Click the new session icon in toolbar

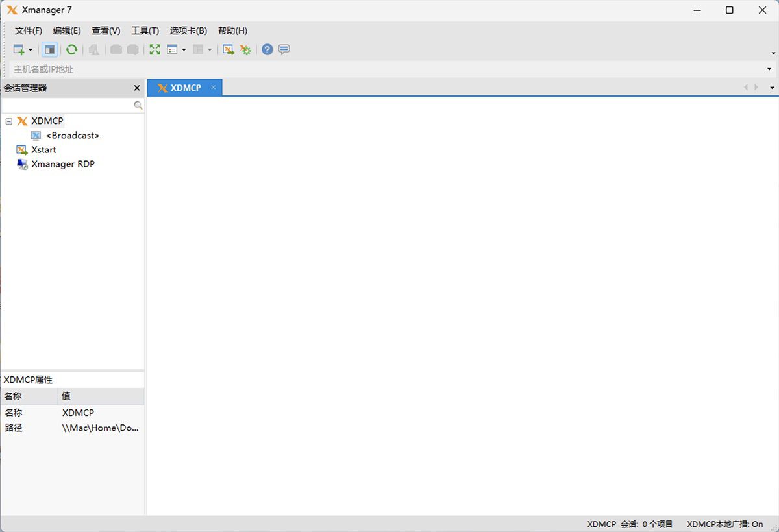[x=19, y=49]
